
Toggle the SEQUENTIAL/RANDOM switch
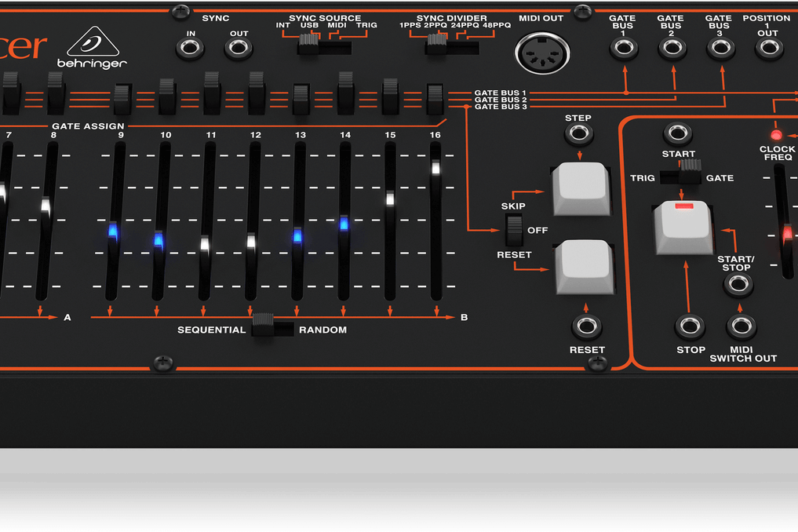(273, 326)
